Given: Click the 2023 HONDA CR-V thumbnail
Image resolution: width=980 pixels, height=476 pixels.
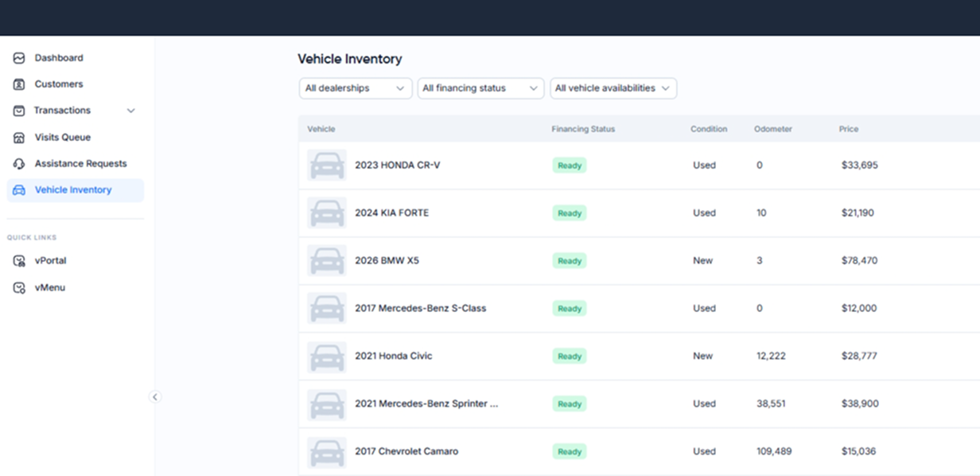Looking at the screenshot, I should click(x=327, y=166).
